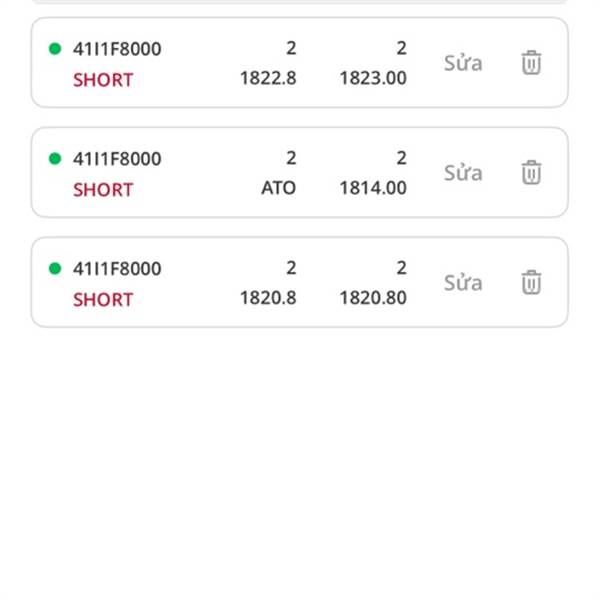600x600 pixels.
Task: Click the 1814.00 matched price value
Action: [x=373, y=188]
